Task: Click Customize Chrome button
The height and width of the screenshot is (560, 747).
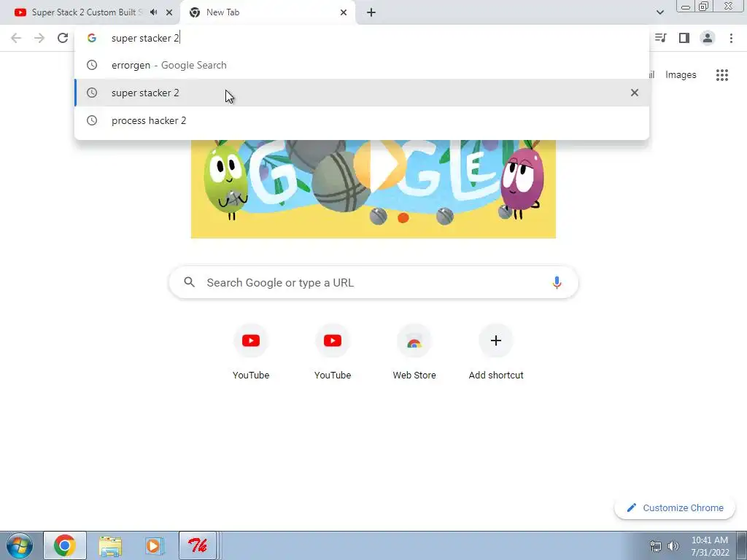Action: pyautogui.click(x=675, y=507)
